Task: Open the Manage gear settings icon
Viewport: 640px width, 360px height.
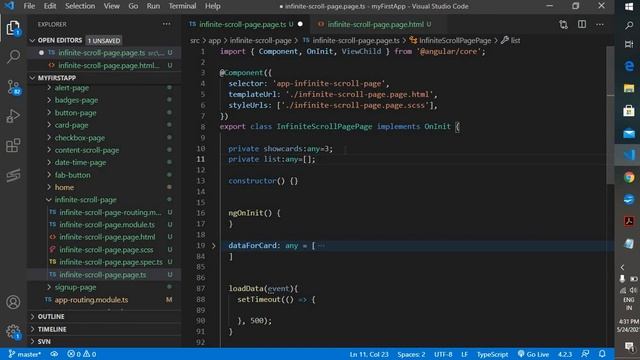Action: pyautogui.click(x=13, y=332)
